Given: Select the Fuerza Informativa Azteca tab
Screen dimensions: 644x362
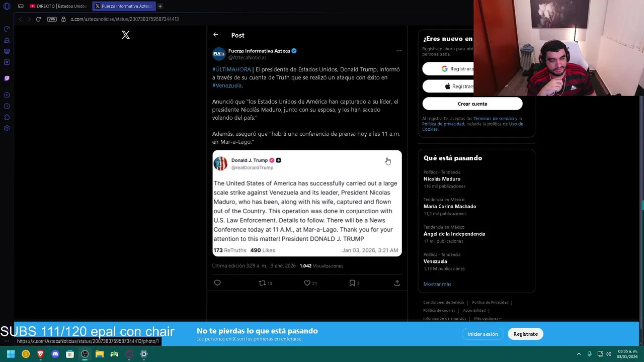Looking at the screenshot, I should (x=123, y=6).
